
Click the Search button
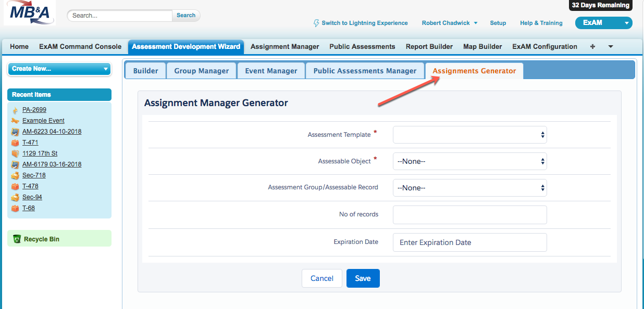(x=186, y=16)
